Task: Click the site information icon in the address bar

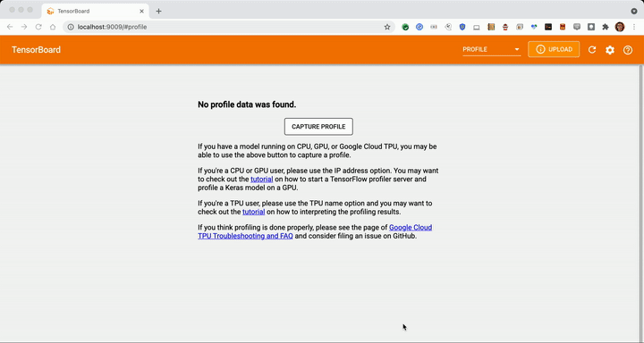Action: 71,27
